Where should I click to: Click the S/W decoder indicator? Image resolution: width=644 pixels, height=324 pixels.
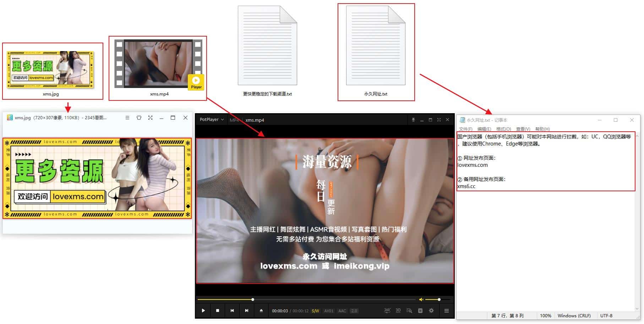315,311
